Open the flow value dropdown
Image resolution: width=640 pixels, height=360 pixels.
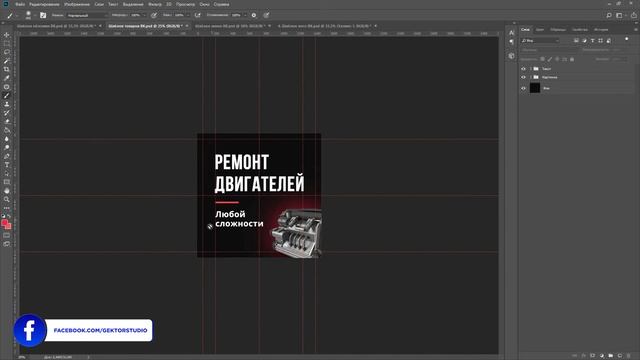(187, 15)
